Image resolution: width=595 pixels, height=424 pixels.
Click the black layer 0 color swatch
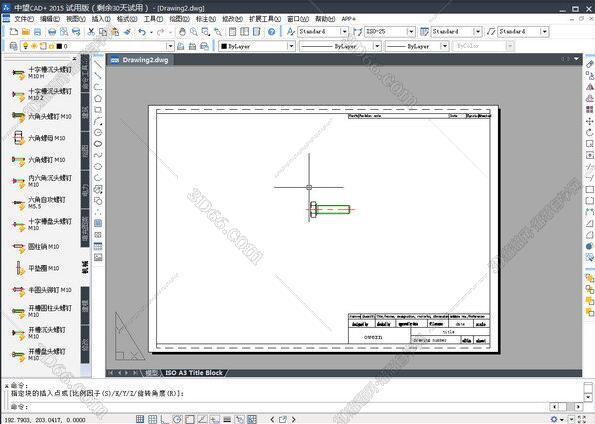(x=59, y=46)
